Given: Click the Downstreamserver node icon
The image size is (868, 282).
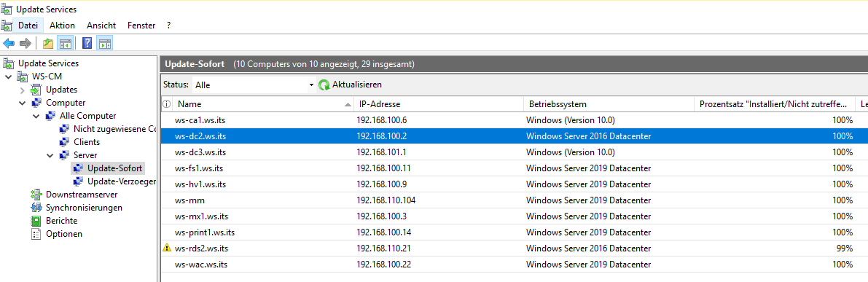Looking at the screenshot, I should (x=36, y=195).
